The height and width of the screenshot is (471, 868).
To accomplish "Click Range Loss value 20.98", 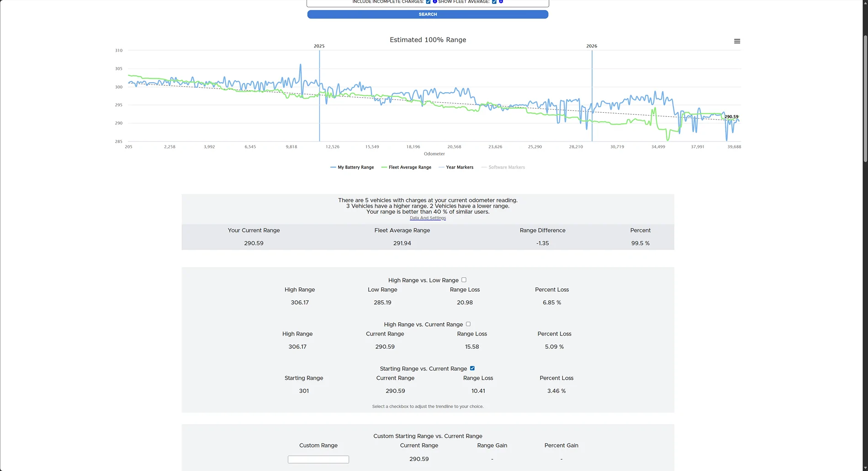I will 465,303.
